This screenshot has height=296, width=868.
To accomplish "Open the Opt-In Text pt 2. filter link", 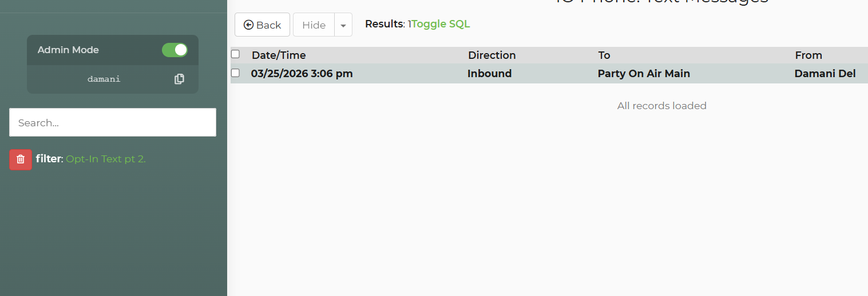I will 106,159.
